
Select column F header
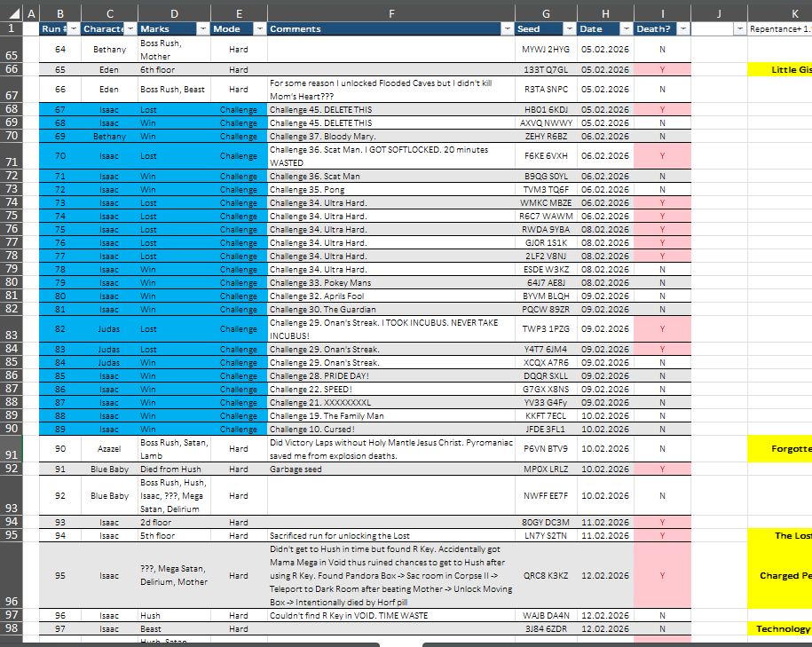391,14
